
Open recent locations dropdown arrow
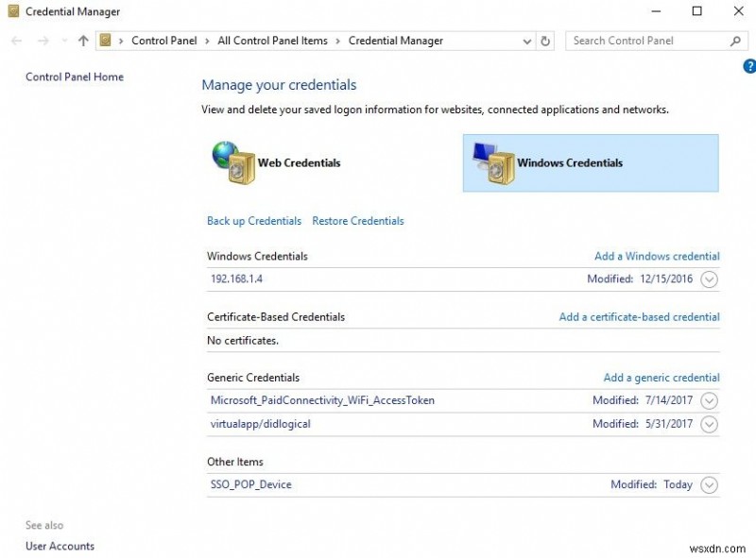64,41
